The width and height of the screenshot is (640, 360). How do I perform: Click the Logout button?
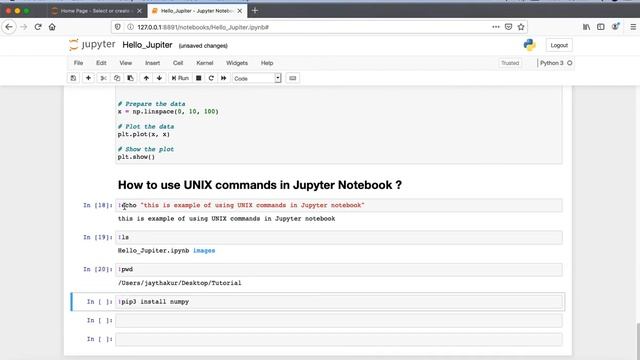[559, 45]
